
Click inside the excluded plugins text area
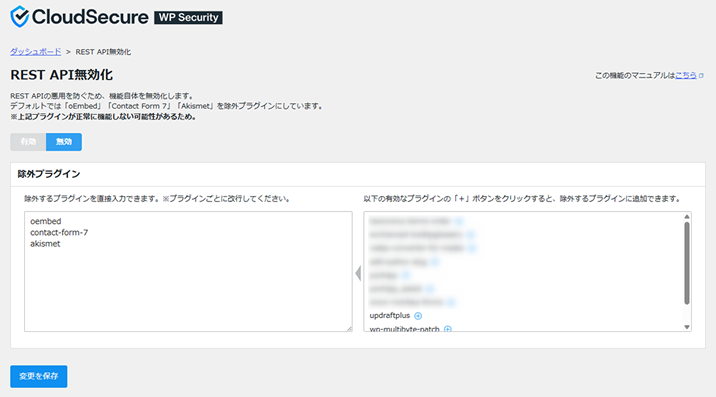tap(188, 271)
